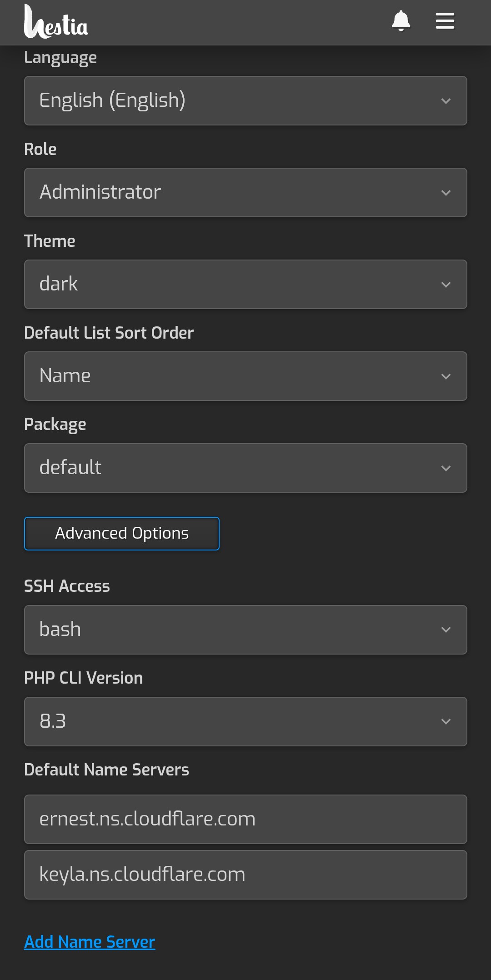Click the keyla.ns.cloudflare.com name server field

pyautogui.click(x=245, y=875)
